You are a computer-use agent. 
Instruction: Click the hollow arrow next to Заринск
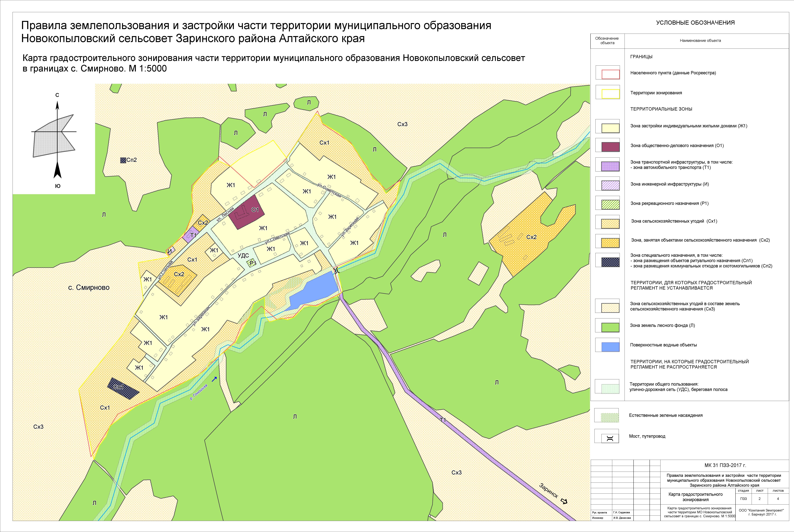point(564,501)
